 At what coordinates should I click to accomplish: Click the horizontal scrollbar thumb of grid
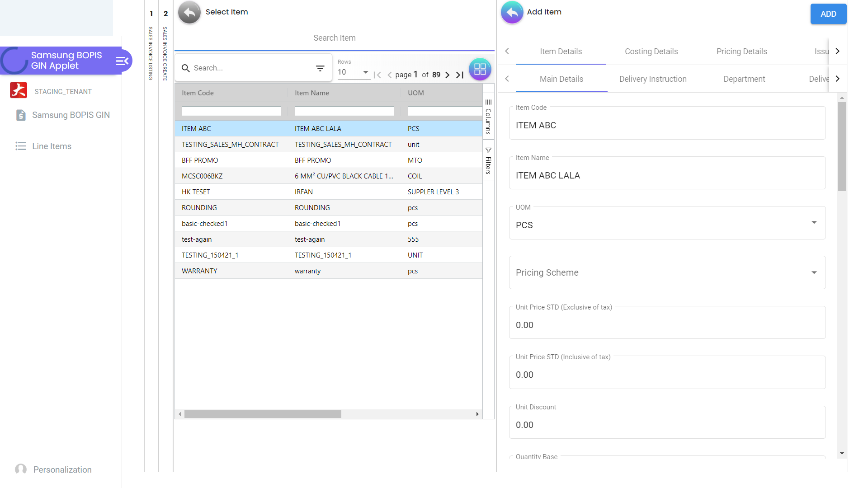[x=262, y=414]
